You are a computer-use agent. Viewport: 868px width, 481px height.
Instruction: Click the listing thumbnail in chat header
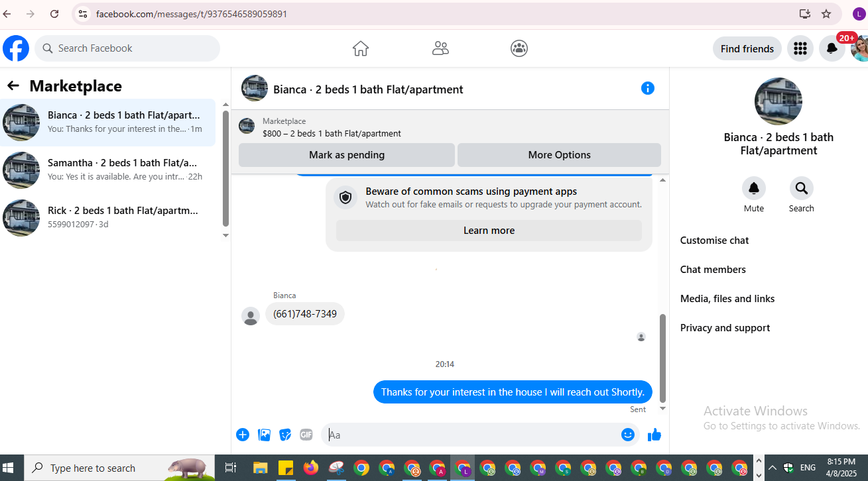(x=255, y=88)
